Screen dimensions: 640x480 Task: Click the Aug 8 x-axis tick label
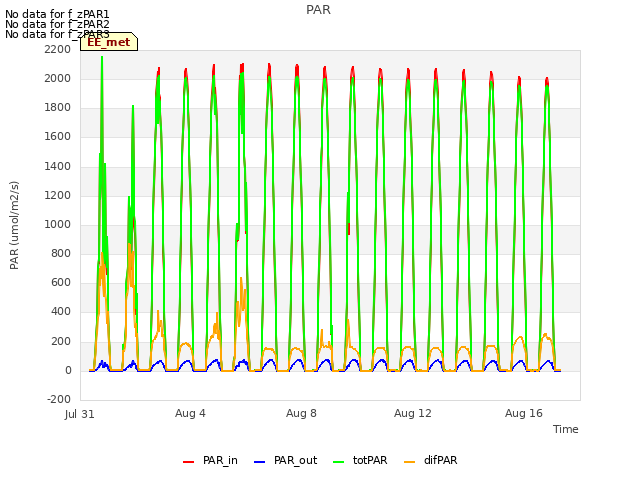point(301,413)
